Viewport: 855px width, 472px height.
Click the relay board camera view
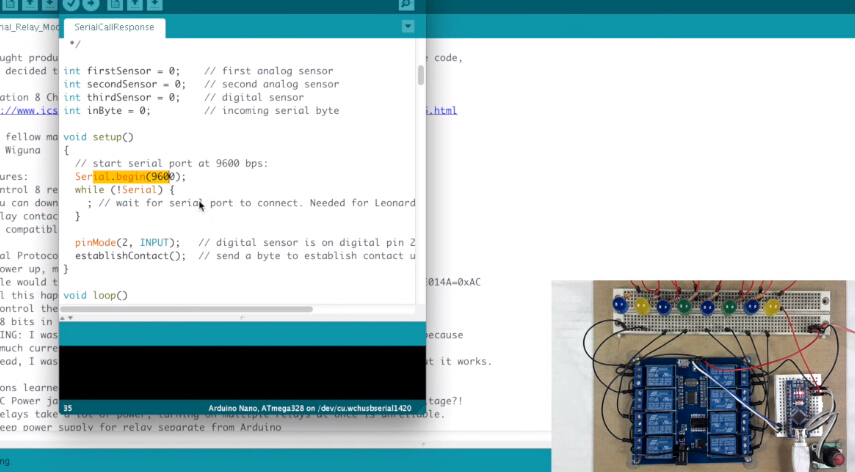point(703,375)
